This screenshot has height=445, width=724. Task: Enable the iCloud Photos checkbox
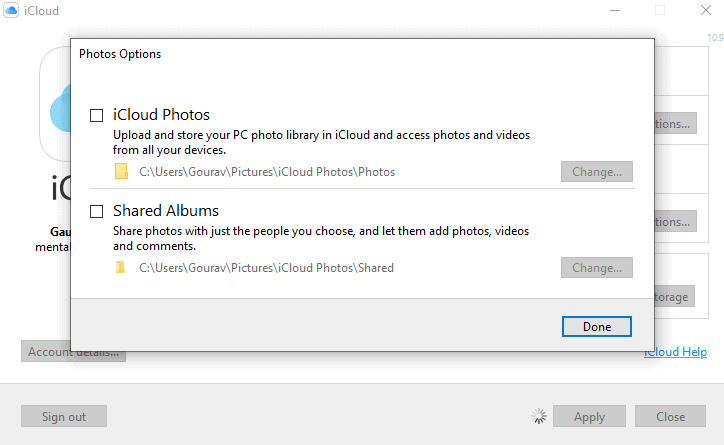[x=97, y=115]
